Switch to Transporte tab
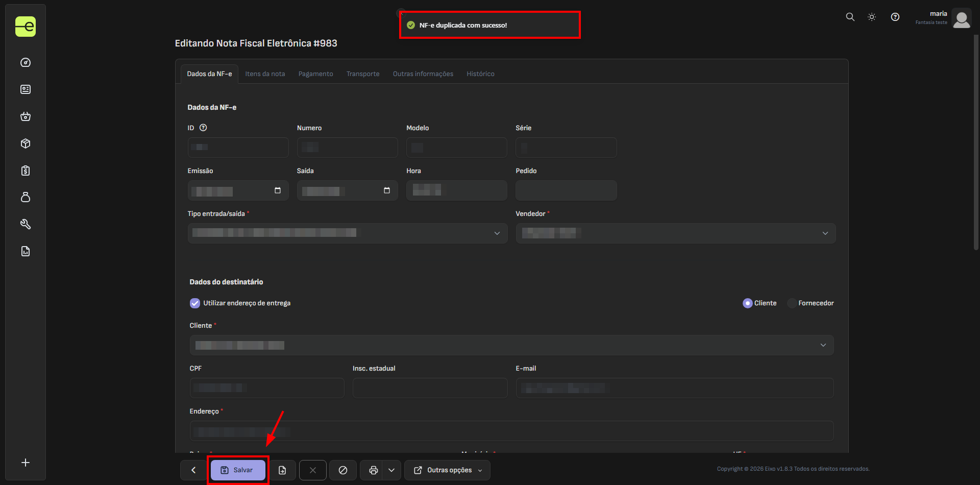The image size is (980, 485). tap(363, 74)
